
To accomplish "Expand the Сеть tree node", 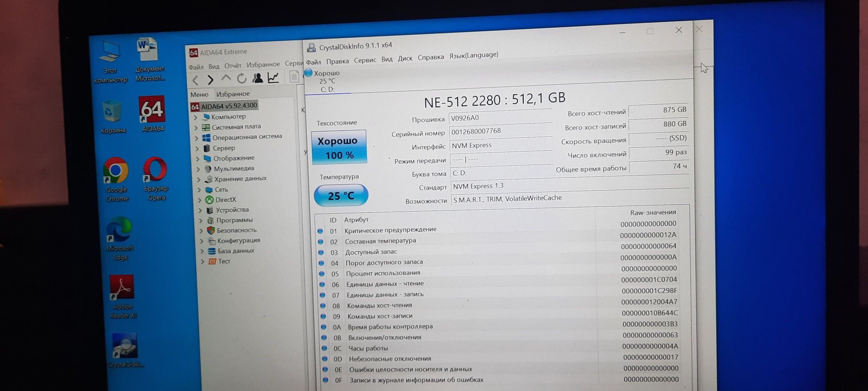I will (x=199, y=190).
